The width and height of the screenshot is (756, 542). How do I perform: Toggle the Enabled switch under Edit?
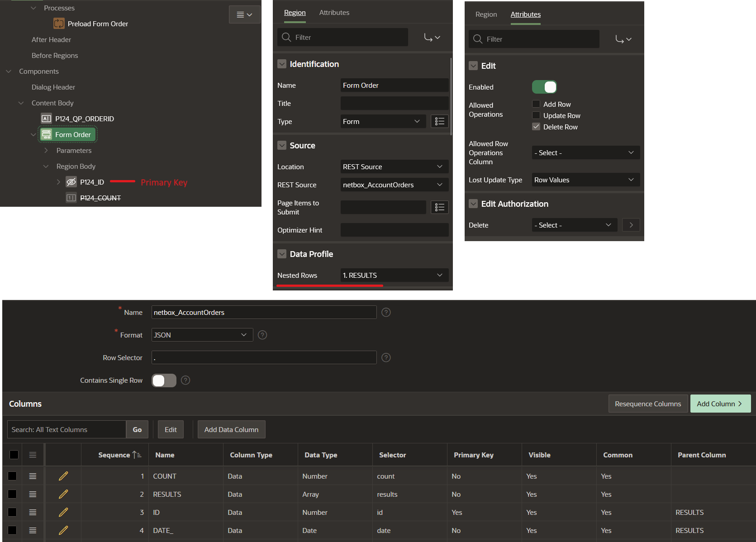(544, 87)
